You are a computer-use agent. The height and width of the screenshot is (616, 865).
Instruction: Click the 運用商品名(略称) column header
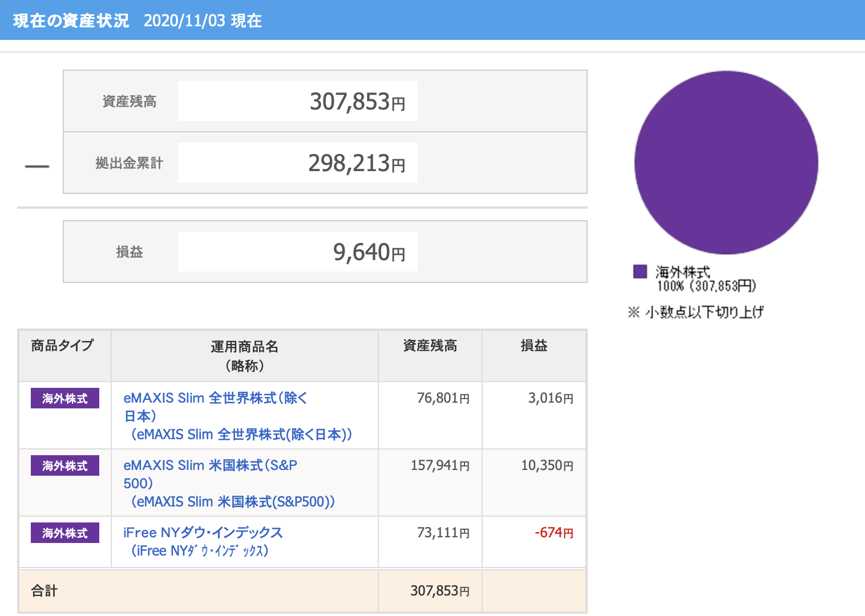pos(245,356)
